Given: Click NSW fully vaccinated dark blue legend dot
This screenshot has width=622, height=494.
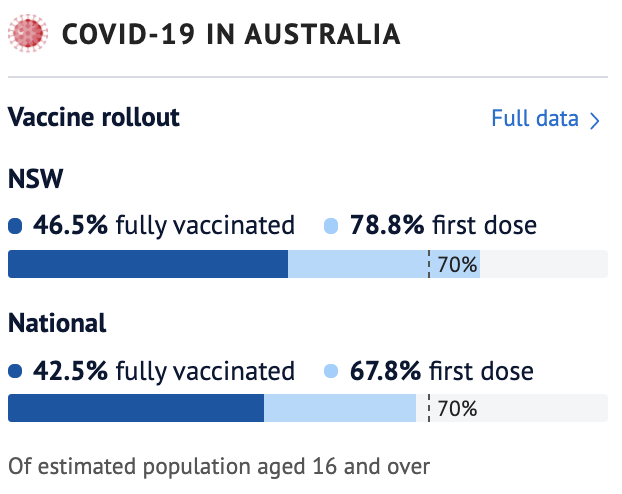Looking at the screenshot, I should tap(14, 226).
